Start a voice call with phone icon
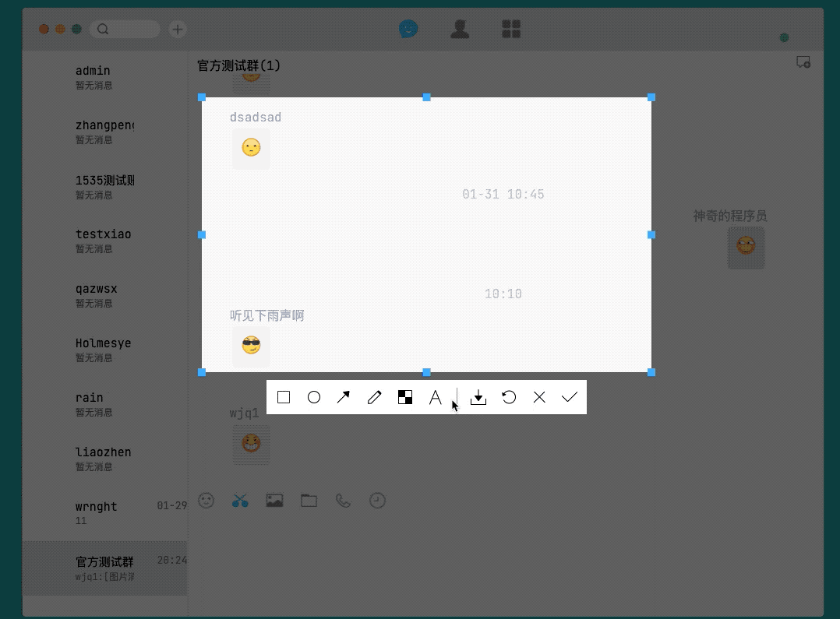 point(344,501)
